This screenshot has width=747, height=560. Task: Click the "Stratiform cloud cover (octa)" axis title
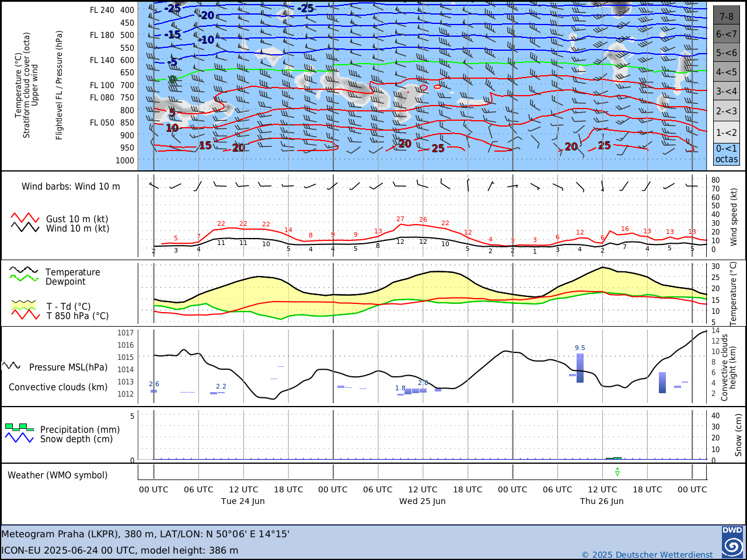(26, 85)
